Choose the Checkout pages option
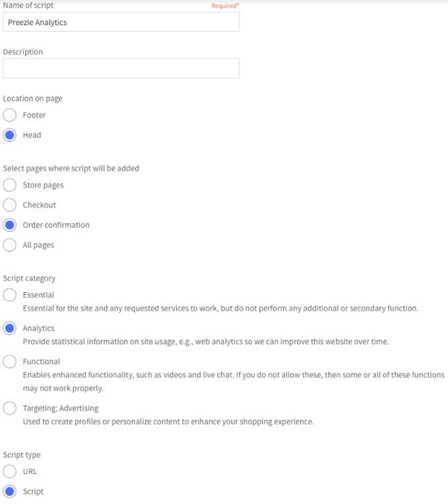Screen dimensions: 448x504 [10, 205]
